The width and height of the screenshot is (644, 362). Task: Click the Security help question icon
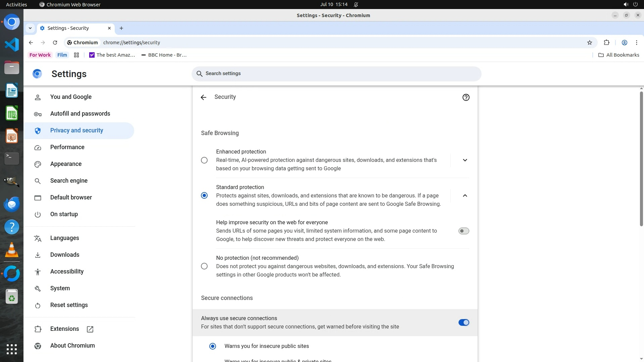[x=466, y=98]
